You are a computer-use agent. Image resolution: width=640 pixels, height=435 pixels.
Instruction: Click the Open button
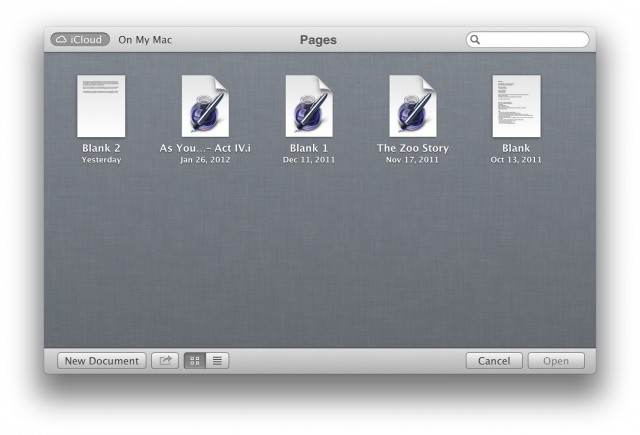click(556, 361)
